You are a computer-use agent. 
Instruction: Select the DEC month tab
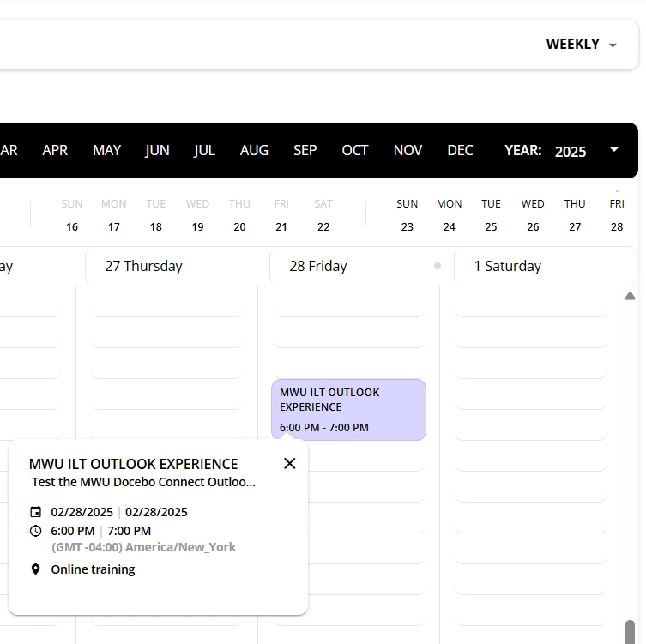(460, 150)
